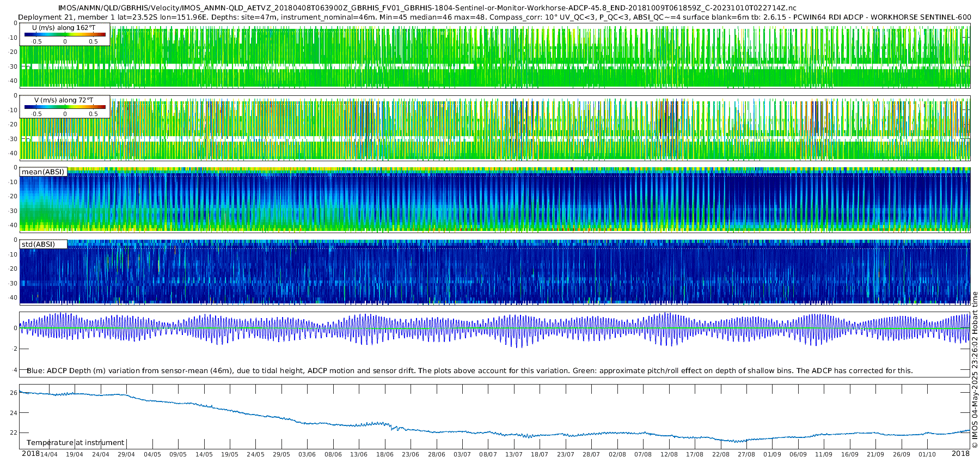Click the '27/08' date tick label
This screenshot has width=980, height=463.
tap(746, 454)
